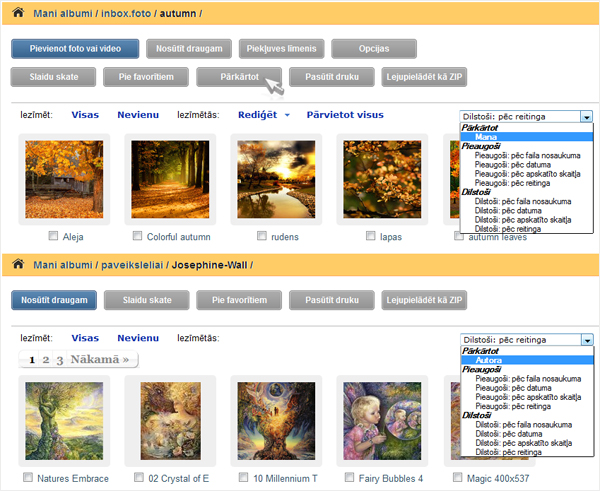Screen dimensions: 600x491
Task: Pick Pieaugoši: pēc apskatīto skaitļa in autumn list
Action: (527, 174)
